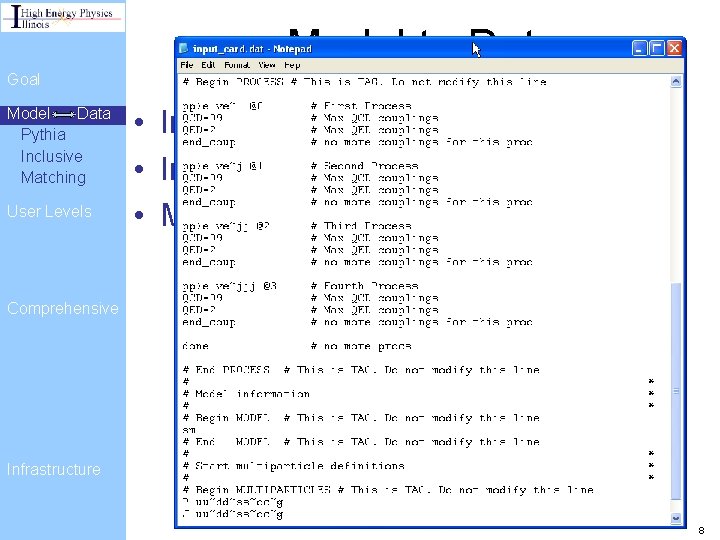Go to Pythia in the sidebar
The width and height of the screenshot is (720, 540).
43,135
